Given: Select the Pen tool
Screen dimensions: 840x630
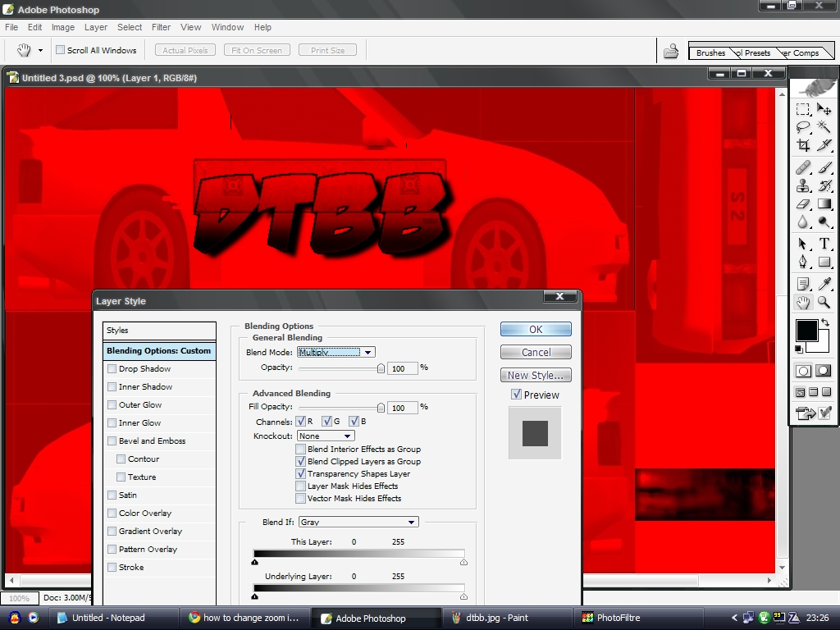Looking at the screenshot, I should 802,262.
